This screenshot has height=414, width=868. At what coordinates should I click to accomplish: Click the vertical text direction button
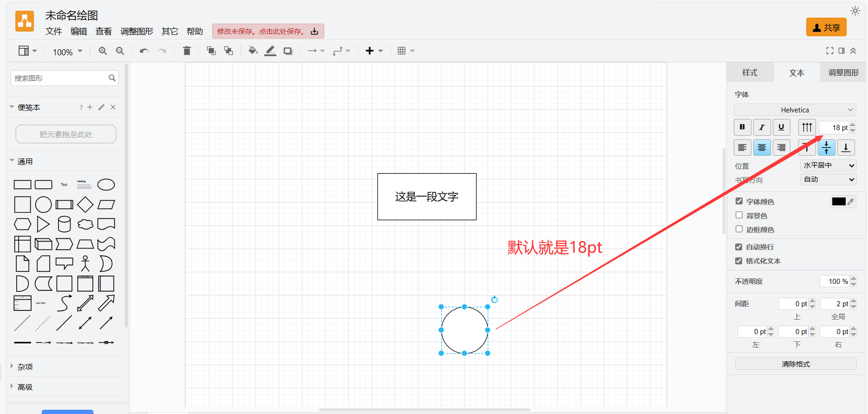coord(807,127)
